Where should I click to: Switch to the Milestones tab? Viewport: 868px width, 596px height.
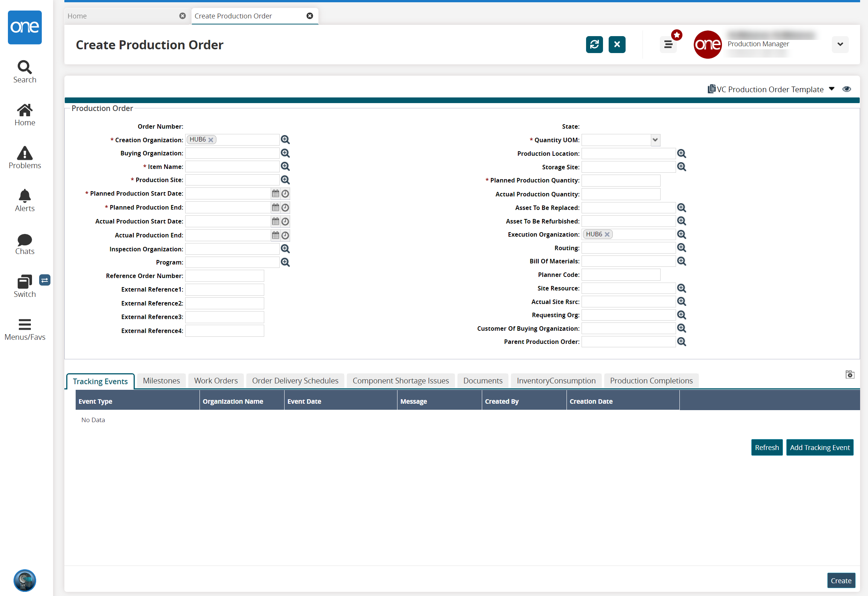(x=161, y=381)
